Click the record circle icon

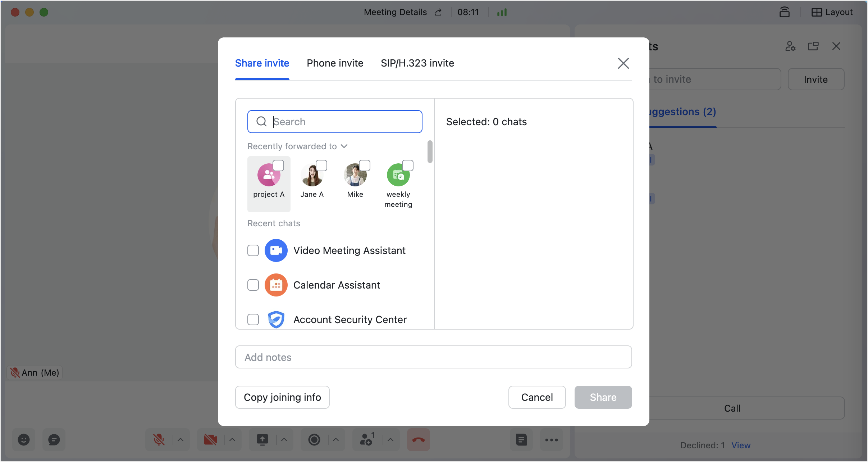tap(314, 439)
